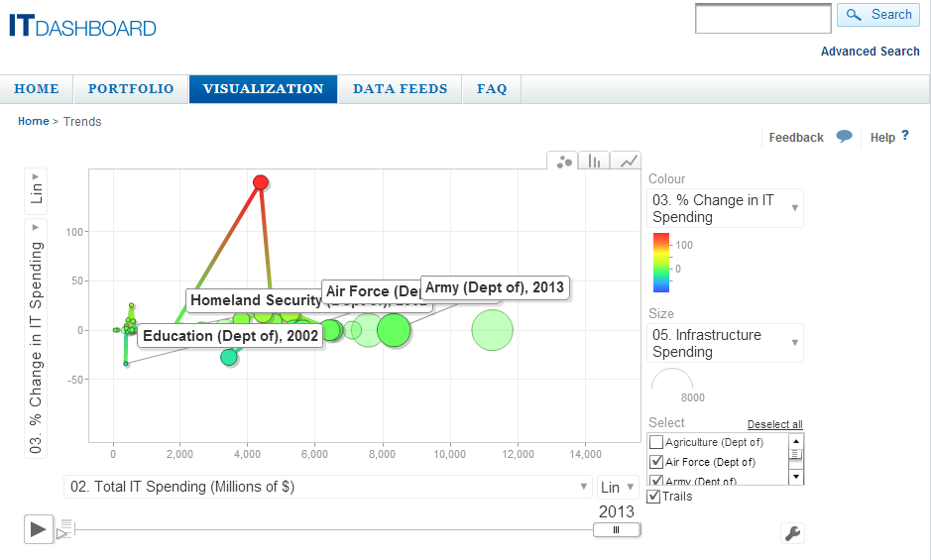931x560 pixels.
Task: Open the Size Infrastructure Spending dropdown
Action: point(726,343)
